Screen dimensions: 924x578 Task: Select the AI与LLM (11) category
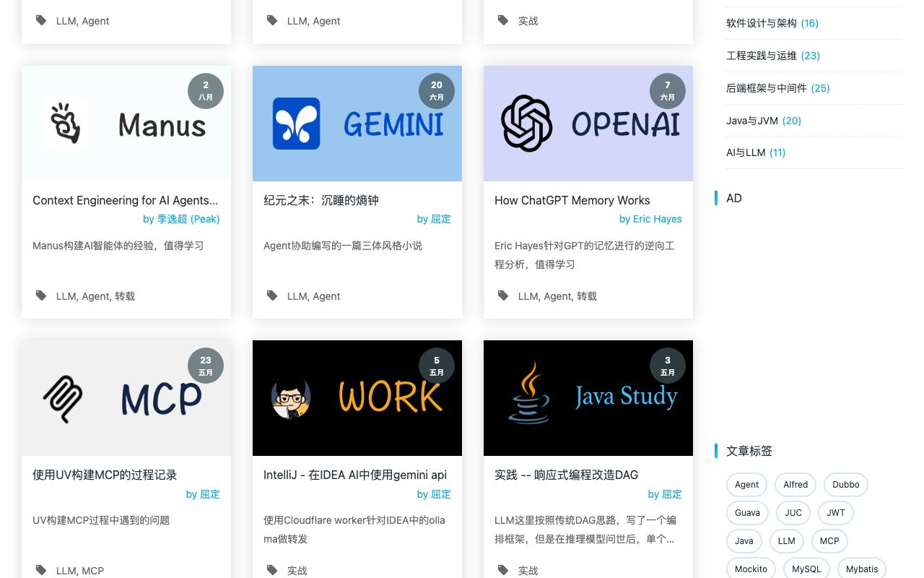[756, 152]
